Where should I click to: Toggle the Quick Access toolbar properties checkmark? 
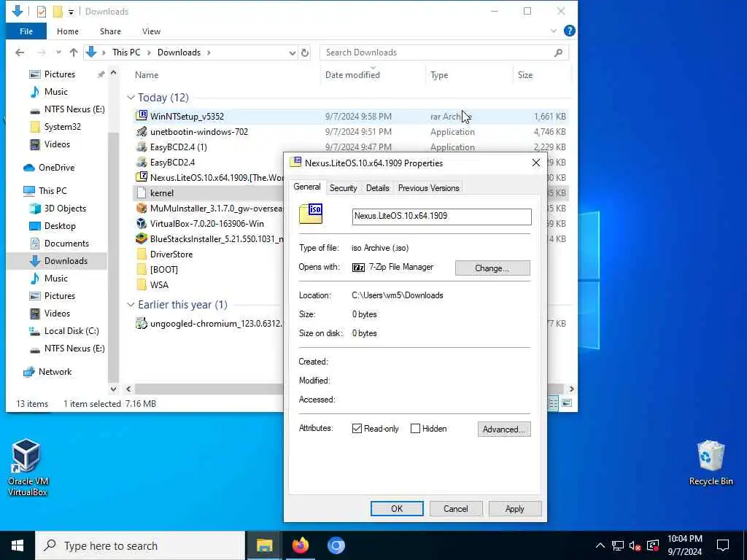point(42,12)
